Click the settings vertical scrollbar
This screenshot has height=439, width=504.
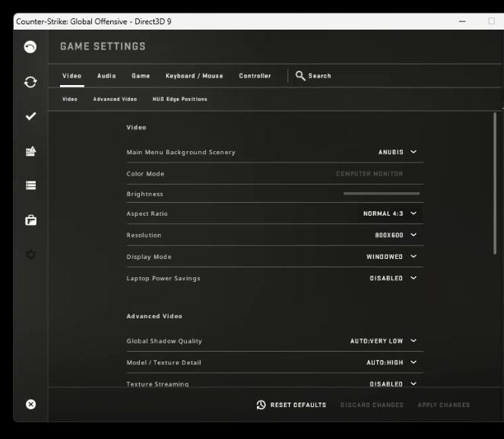(495, 183)
